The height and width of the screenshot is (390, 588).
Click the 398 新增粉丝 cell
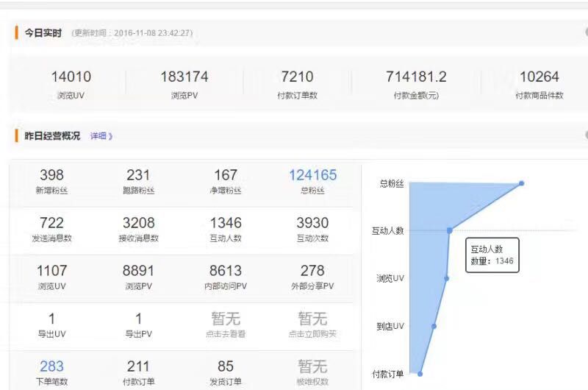(x=51, y=181)
